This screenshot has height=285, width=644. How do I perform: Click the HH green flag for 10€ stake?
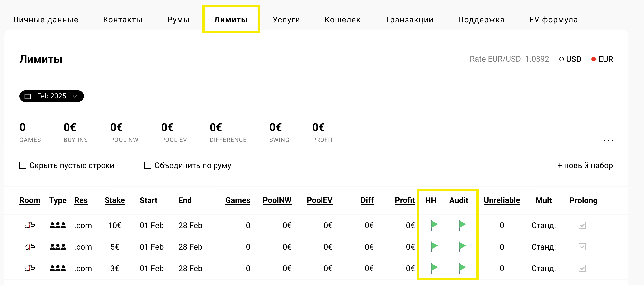pos(434,225)
